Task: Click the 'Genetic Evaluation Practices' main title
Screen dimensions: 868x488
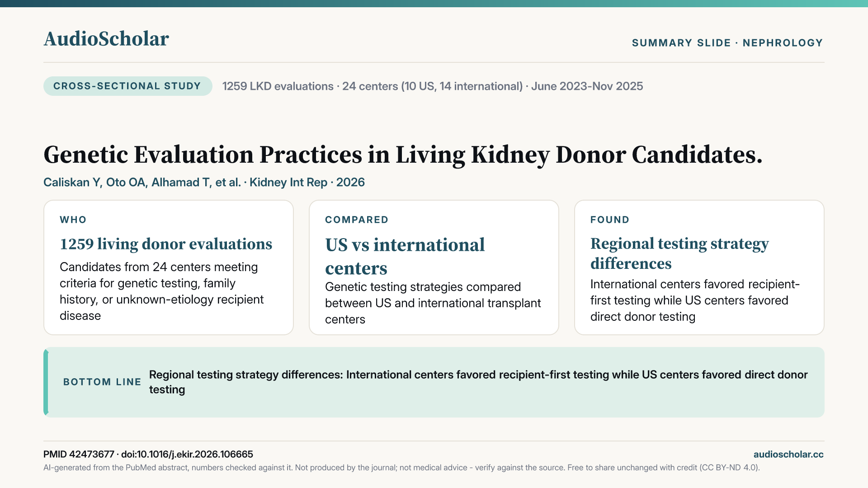Action: click(403, 155)
